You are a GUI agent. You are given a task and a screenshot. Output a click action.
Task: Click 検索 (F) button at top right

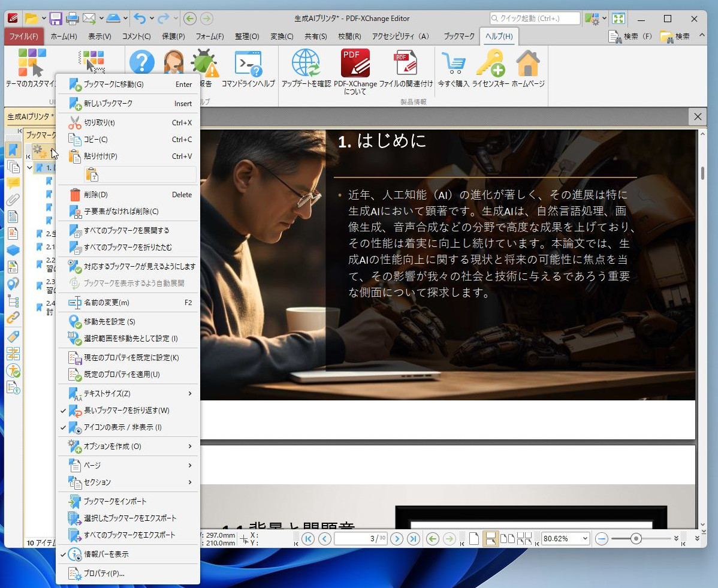[x=630, y=36]
